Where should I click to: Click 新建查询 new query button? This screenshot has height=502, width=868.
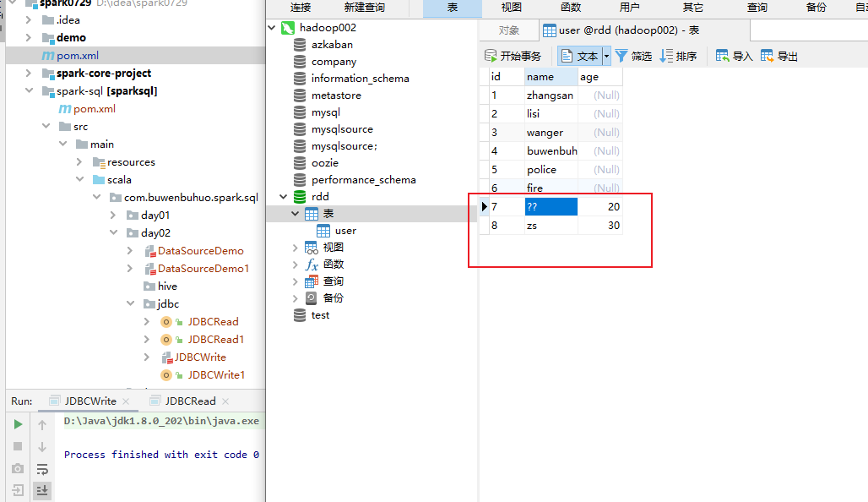click(x=364, y=8)
